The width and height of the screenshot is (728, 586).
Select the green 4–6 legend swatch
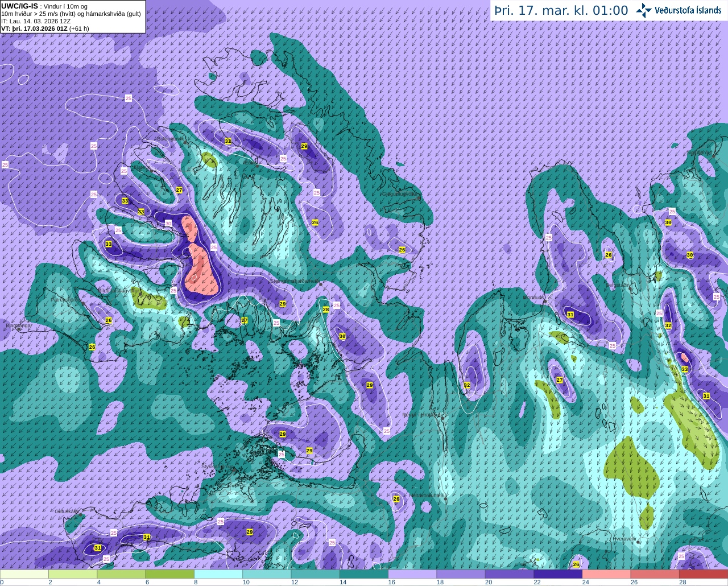(x=121, y=574)
